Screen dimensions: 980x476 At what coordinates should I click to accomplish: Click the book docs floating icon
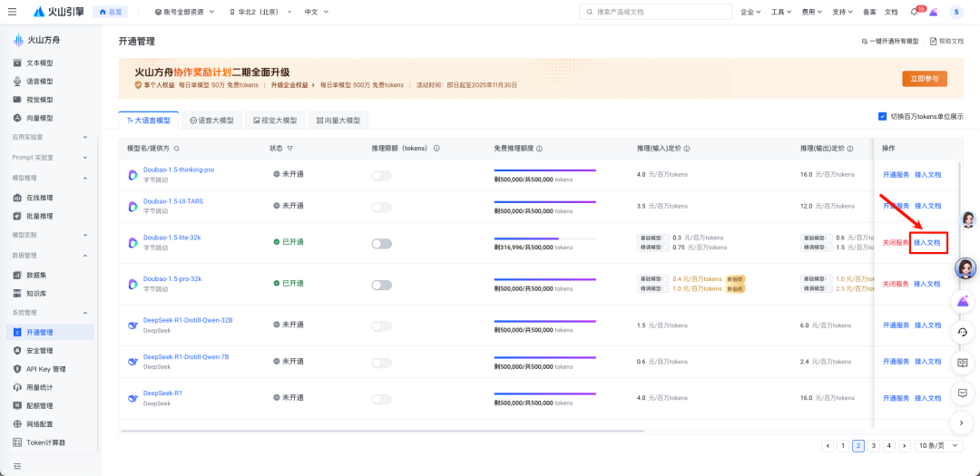click(x=963, y=363)
